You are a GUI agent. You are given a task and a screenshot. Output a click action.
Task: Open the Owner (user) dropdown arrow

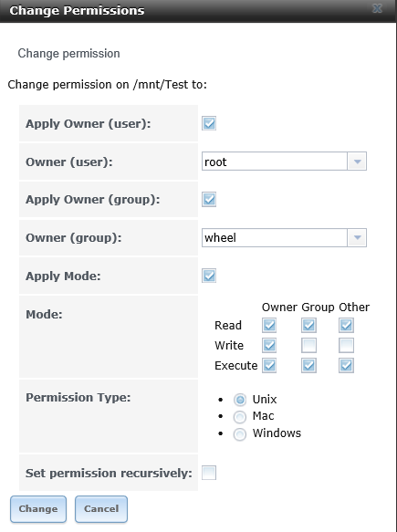[357, 162]
